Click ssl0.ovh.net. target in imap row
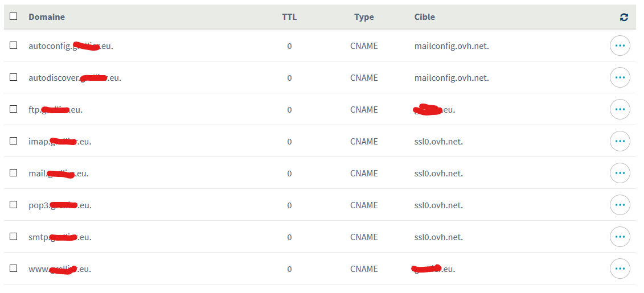 tap(438, 142)
